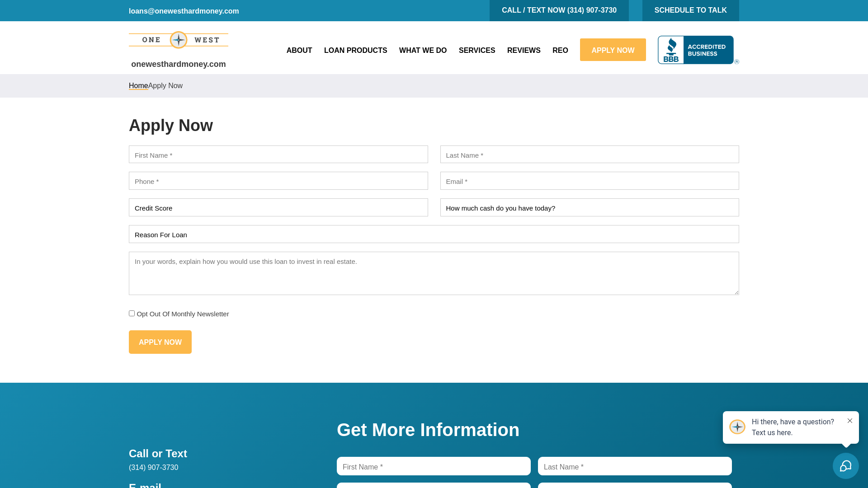Open the Services menu item

click(x=477, y=51)
